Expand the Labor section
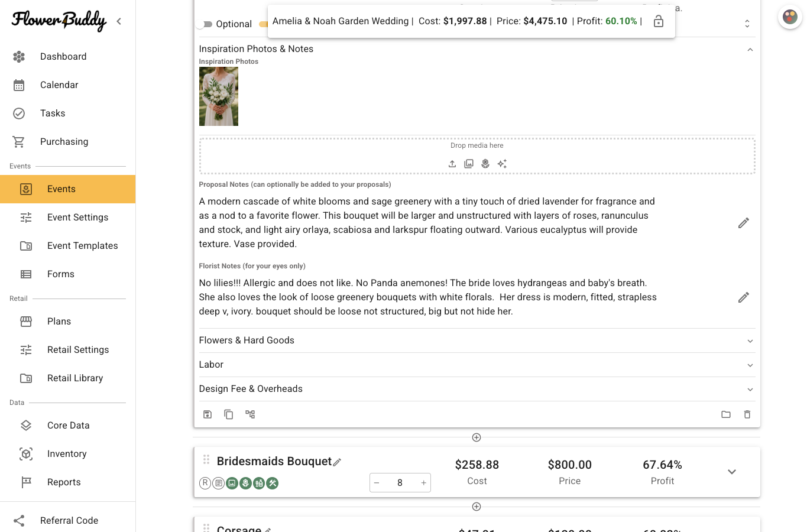This screenshot has height=532, width=807. point(477,365)
